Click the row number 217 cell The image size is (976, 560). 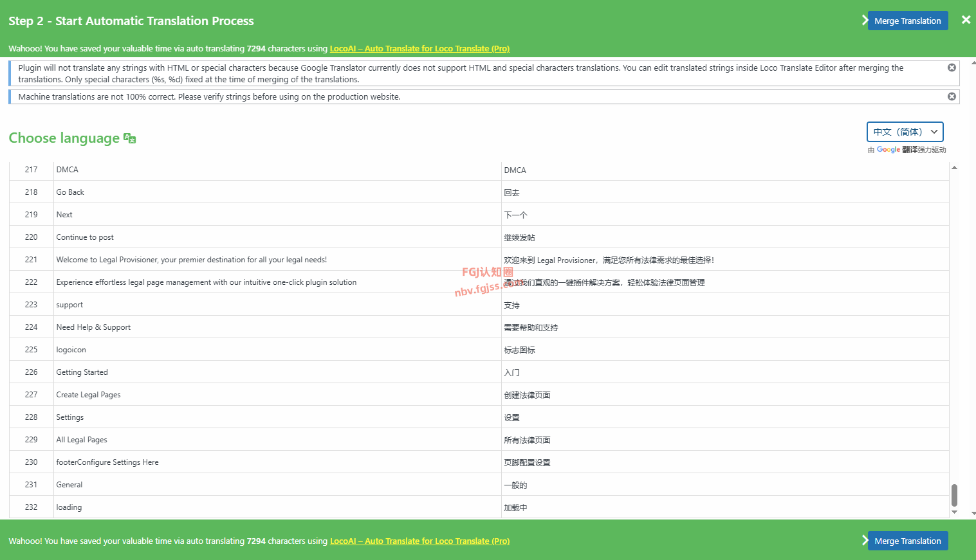30,169
